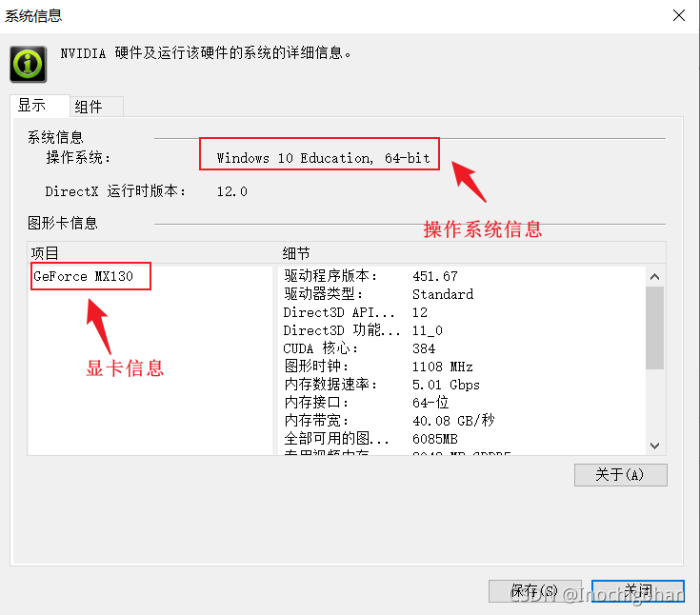The image size is (700, 615).
Task: Close the 系统信息 dialog window
Action: click(x=678, y=15)
